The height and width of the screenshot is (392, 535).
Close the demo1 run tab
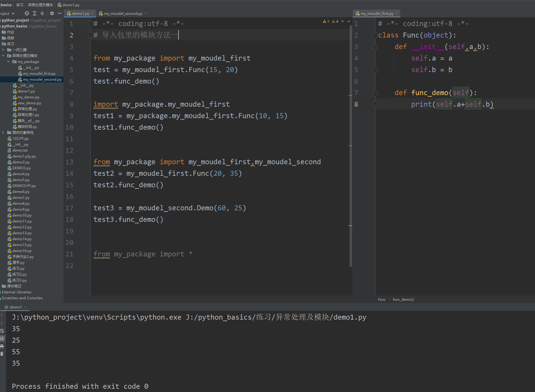click(x=25, y=307)
